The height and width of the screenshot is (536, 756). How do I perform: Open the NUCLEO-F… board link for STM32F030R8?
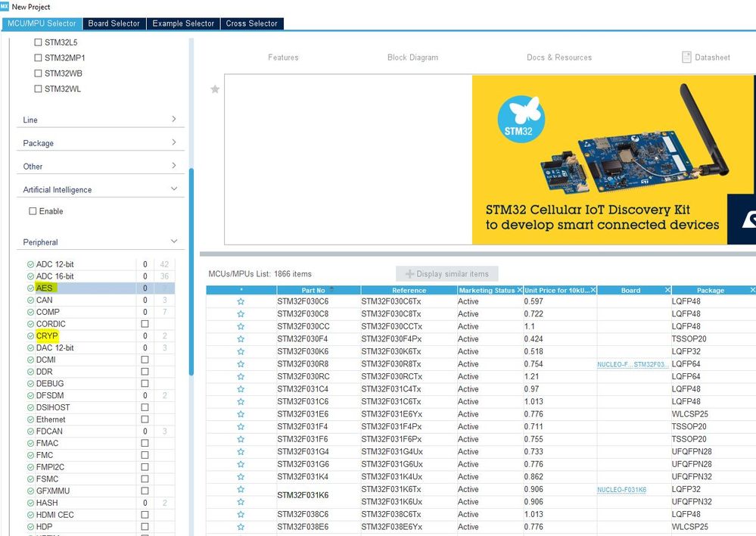pos(614,364)
